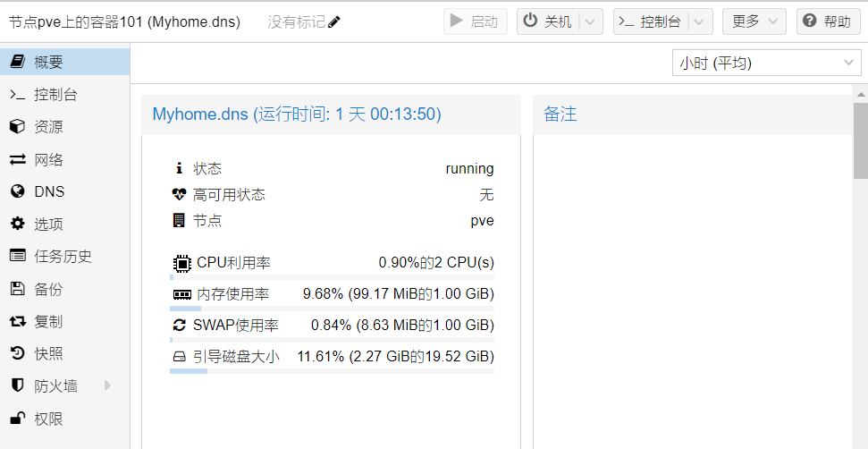Click the 帮助 text in toolbar
The image size is (868, 449).
837,22
